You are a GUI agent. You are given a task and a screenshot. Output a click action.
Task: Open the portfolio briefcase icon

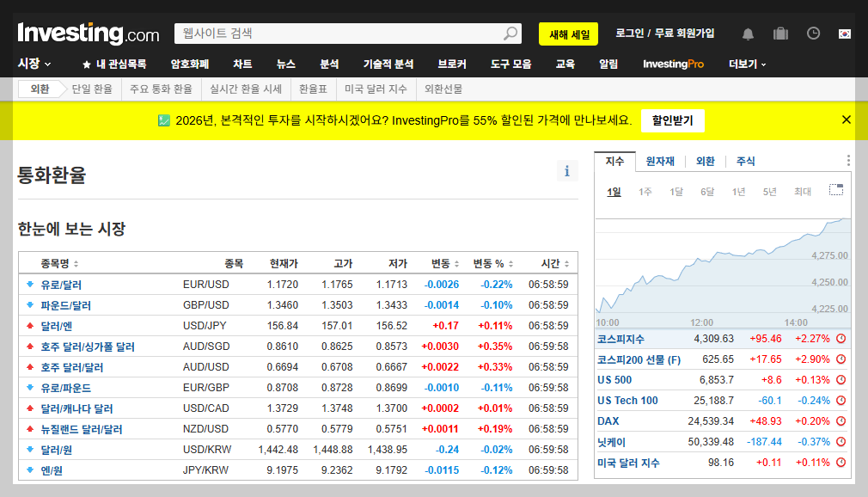780,33
